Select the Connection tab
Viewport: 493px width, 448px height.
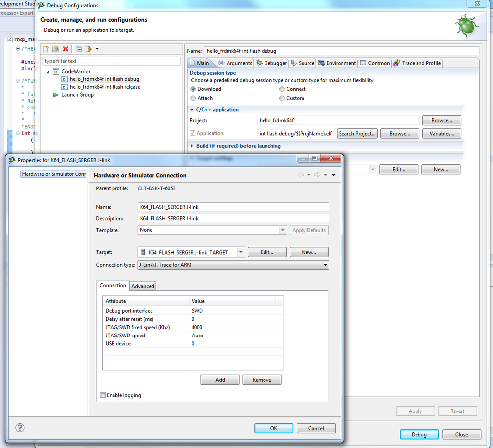tap(113, 286)
